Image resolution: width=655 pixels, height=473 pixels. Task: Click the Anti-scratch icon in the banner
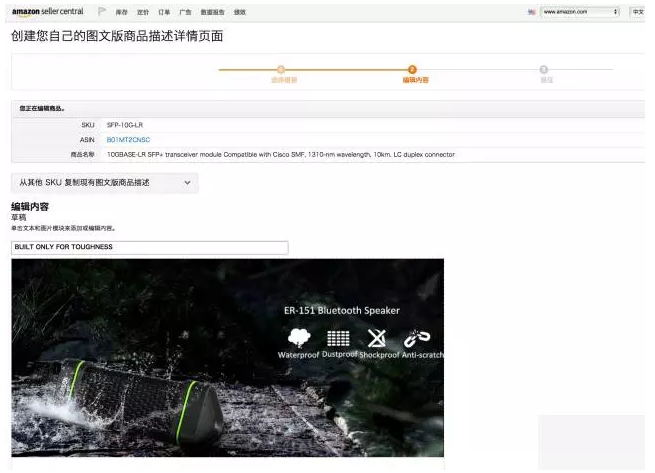click(417, 338)
